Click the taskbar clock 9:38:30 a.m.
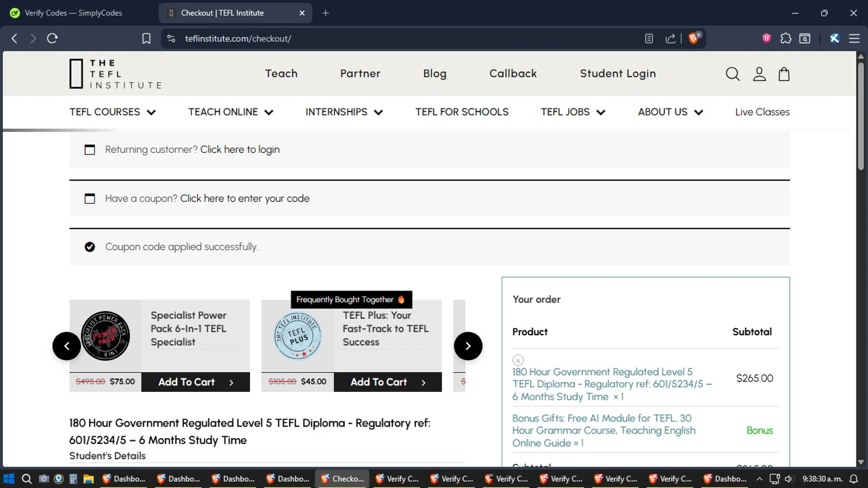The height and width of the screenshot is (488, 868). pos(822,479)
